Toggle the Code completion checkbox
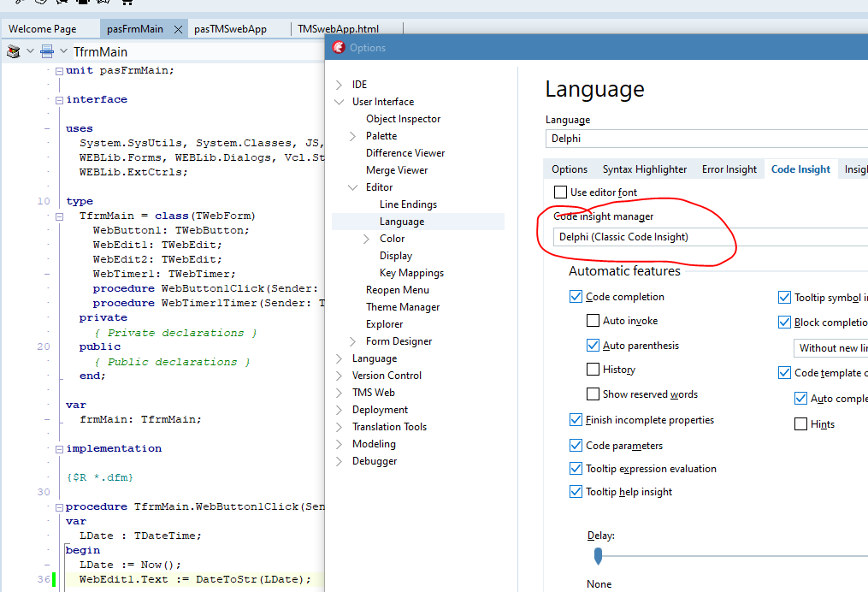868x592 pixels. (x=576, y=297)
